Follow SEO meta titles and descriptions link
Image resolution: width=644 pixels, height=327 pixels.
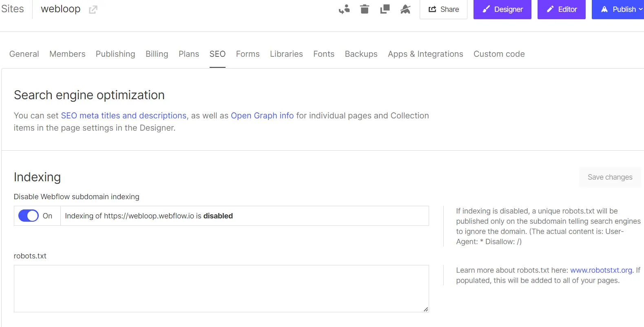click(124, 116)
